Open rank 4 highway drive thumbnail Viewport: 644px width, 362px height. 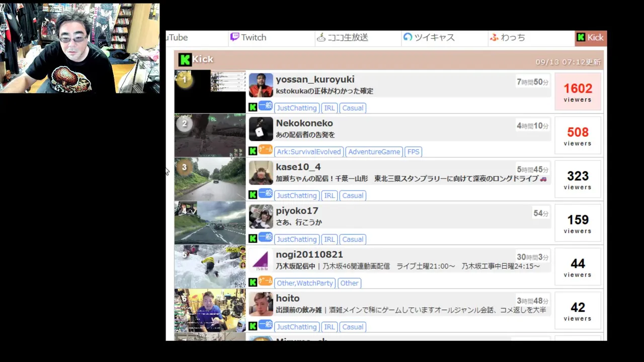point(210,223)
